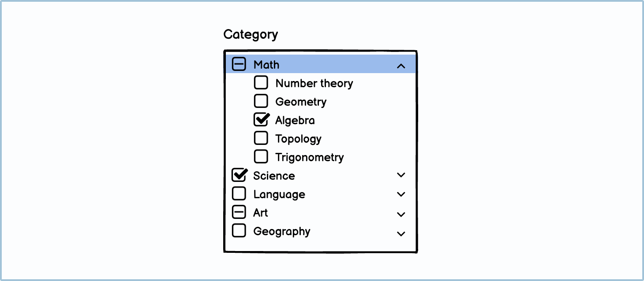Viewport: 644px width, 281px height.
Task: Check the Trigonometry checkbox
Action: (261, 156)
